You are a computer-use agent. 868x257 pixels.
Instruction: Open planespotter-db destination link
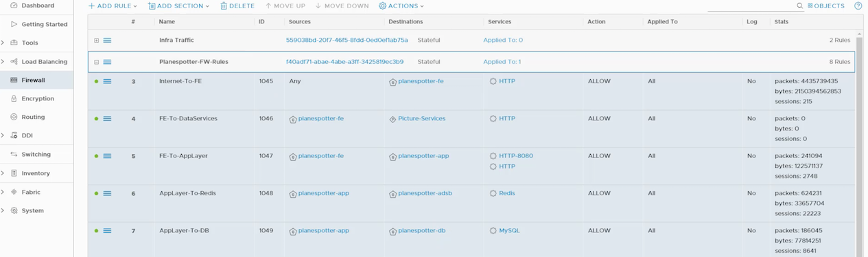coord(422,230)
